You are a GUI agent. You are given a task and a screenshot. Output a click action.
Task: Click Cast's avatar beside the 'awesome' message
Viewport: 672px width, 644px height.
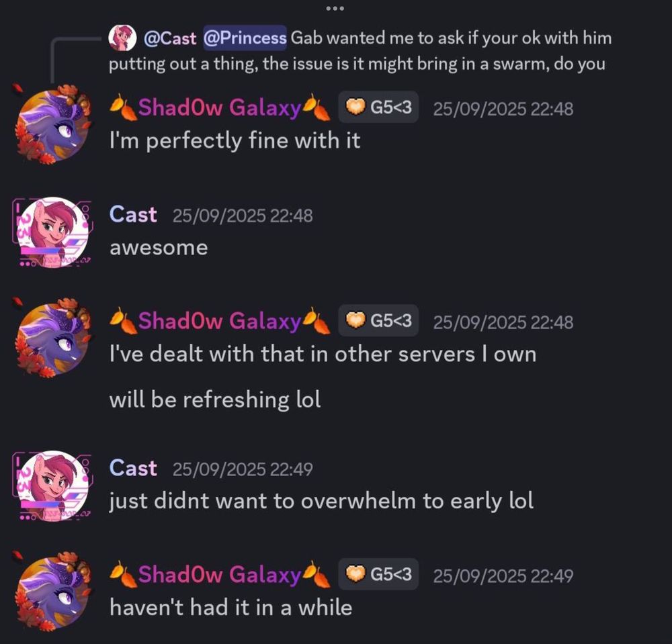point(52,232)
